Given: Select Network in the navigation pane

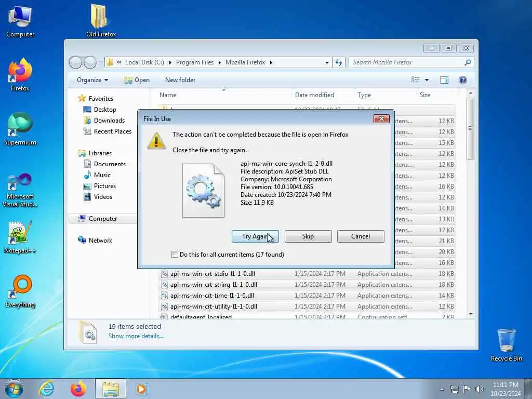Looking at the screenshot, I should 100,240.
